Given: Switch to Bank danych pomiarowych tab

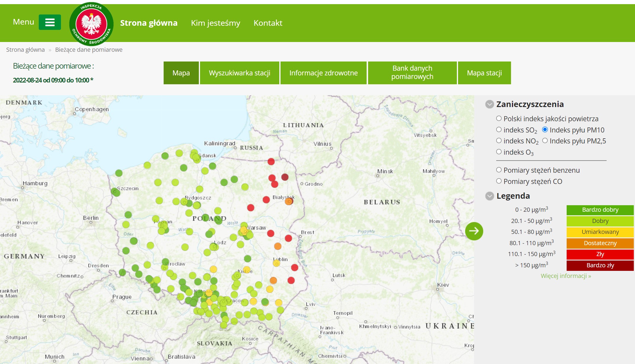Looking at the screenshot, I should tap(412, 73).
